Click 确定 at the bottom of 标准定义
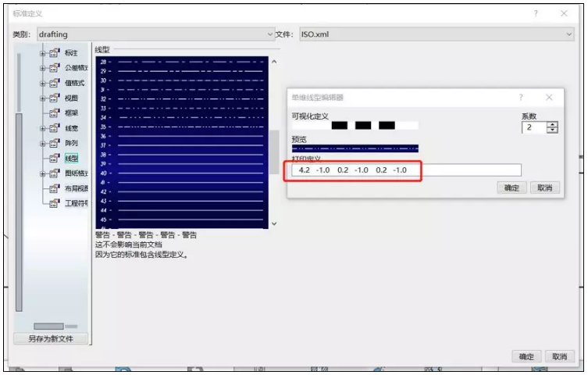588x375 pixels. click(526, 356)
